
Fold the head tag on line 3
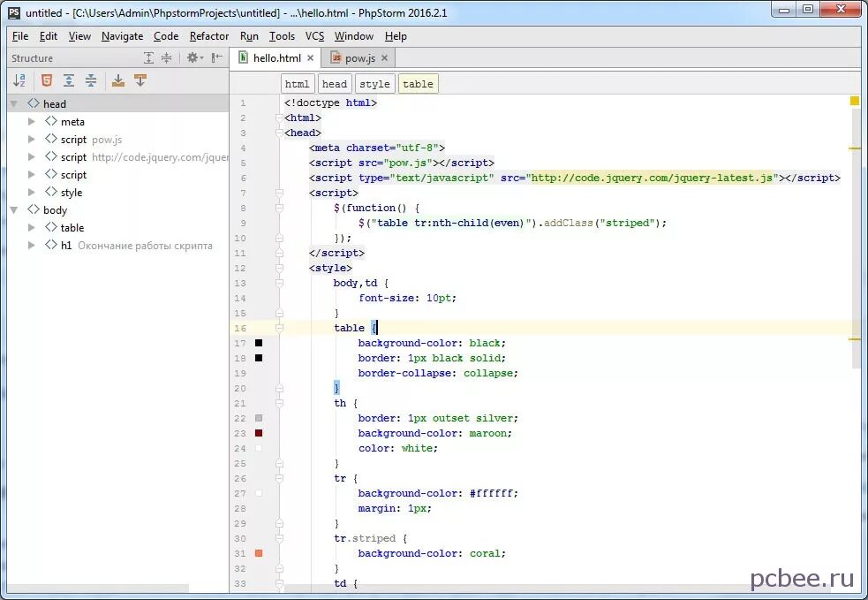279,133
